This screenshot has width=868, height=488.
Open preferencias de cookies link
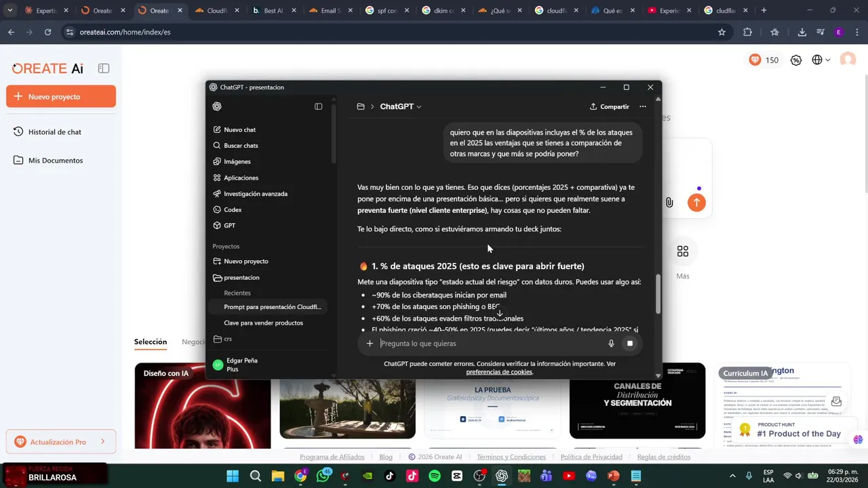click(499, 372)
